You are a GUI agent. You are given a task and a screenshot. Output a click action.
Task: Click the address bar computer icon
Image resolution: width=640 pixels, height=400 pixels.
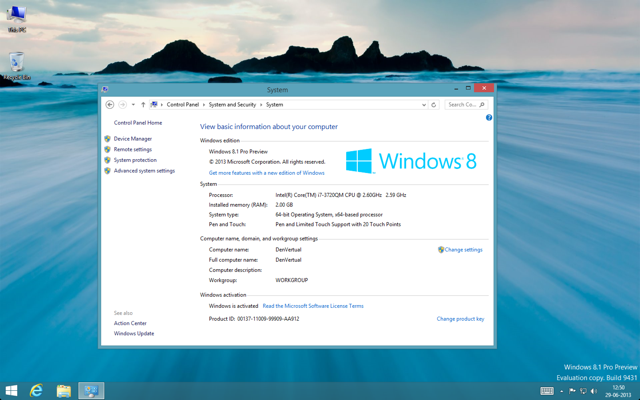click(154, 104)
